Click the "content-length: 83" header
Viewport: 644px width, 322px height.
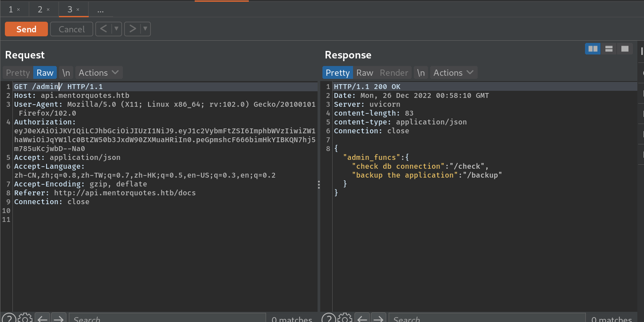pyautogui.click(x=373, y=113)
